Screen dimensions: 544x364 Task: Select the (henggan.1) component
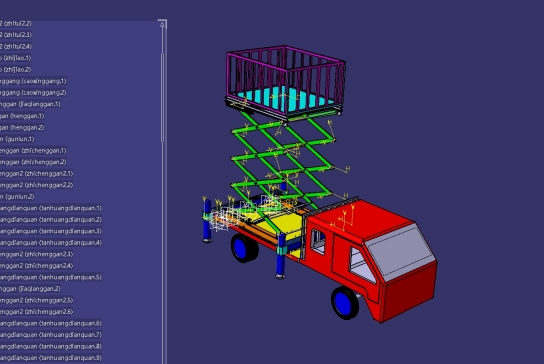(x=22, y=116)
